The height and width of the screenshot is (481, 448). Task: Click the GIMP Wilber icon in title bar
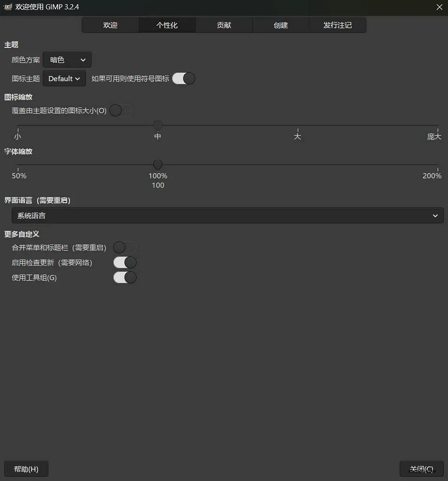(8, 7)
